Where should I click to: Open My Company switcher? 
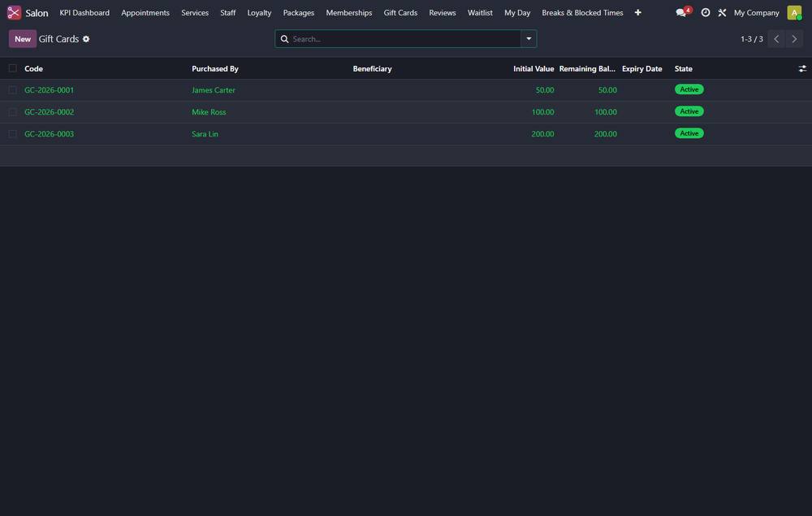coord(756,12)
